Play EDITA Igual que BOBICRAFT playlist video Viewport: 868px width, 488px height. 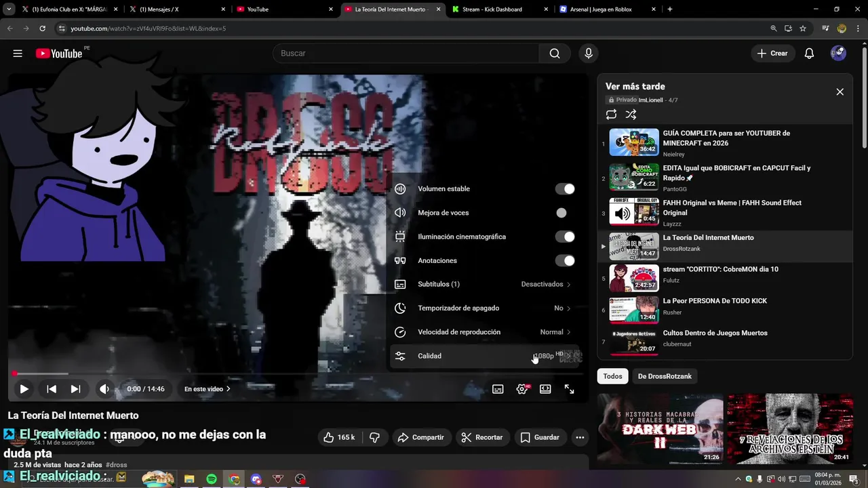pos(725,178)
